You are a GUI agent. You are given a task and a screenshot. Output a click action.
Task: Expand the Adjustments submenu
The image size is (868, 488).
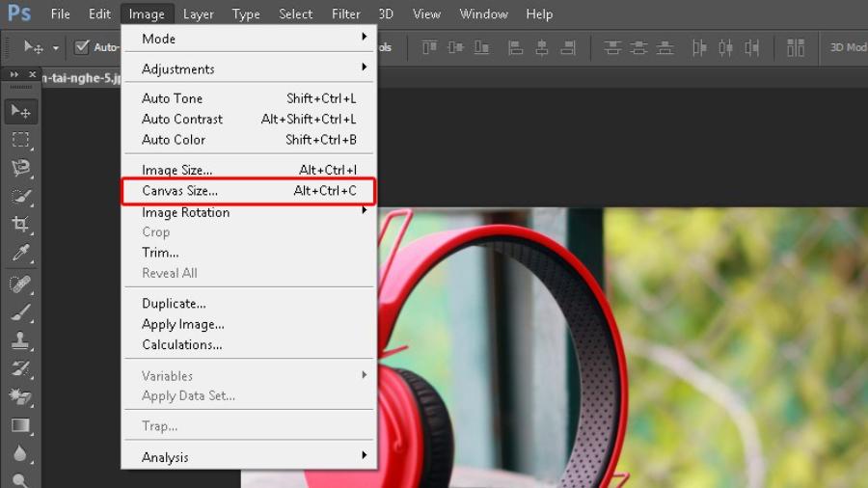pos(249,68)
